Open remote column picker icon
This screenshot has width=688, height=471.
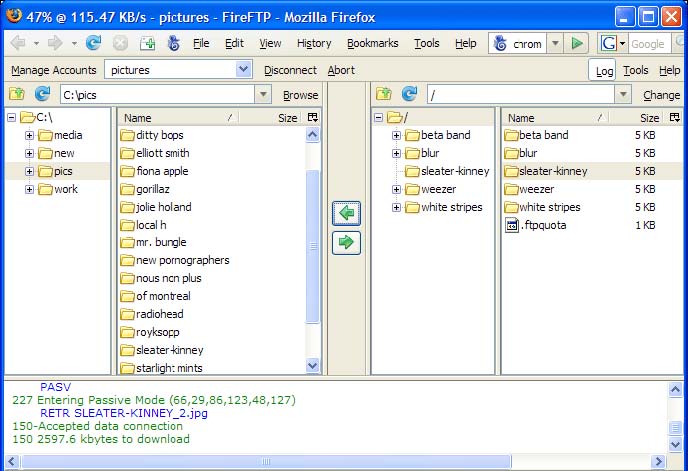point(674,117)
